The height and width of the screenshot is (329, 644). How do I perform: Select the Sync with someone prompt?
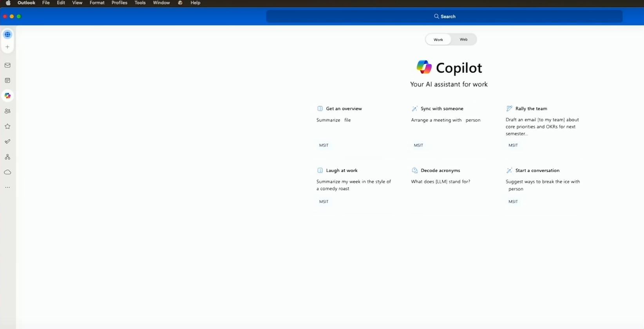point(449,127)
